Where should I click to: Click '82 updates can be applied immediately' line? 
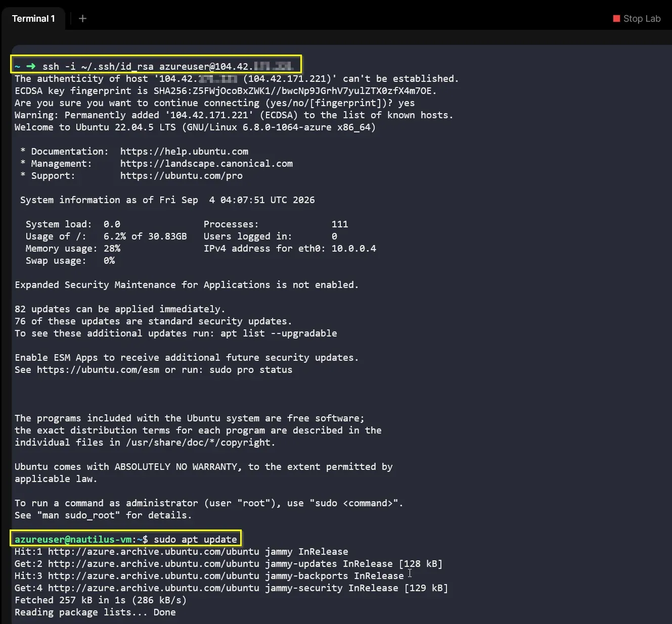(120, 309)
